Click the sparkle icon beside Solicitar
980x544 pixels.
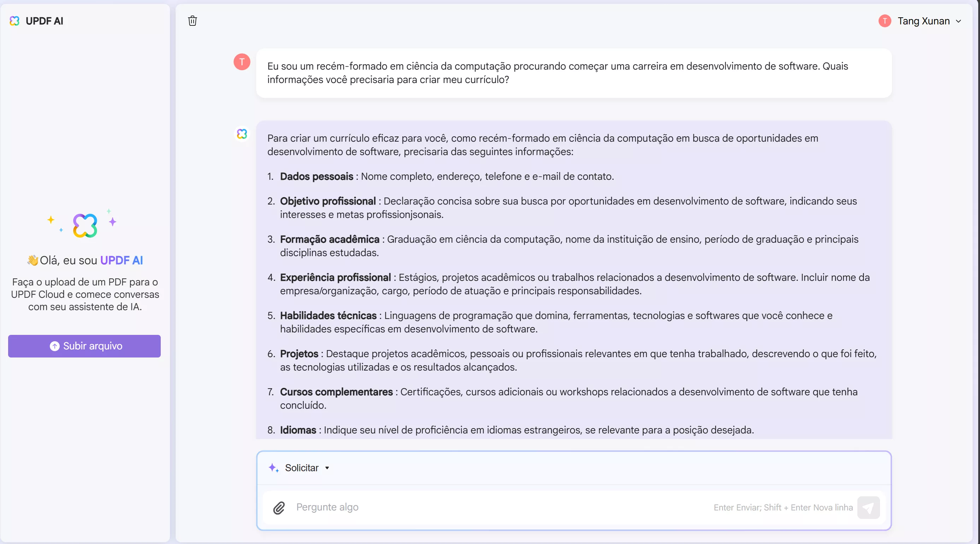point(273,468)
